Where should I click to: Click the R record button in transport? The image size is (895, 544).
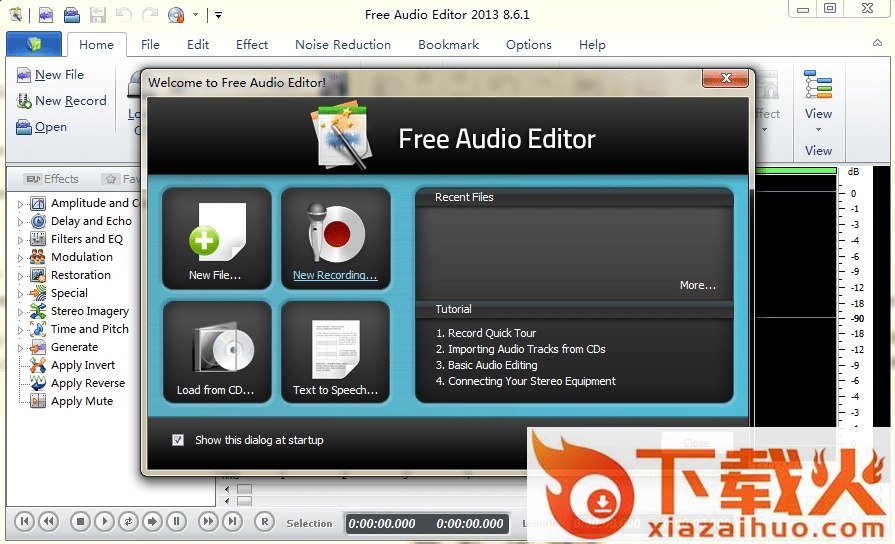click(264, 521)
